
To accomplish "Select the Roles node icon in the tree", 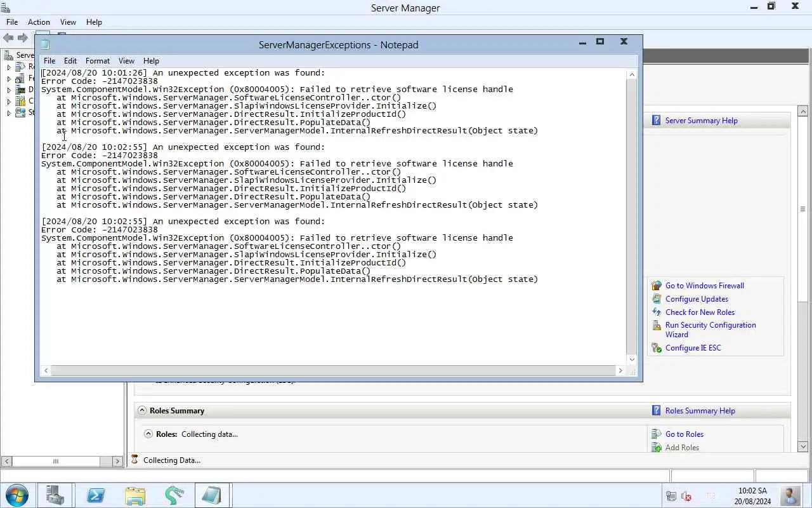I will [21, 67].
